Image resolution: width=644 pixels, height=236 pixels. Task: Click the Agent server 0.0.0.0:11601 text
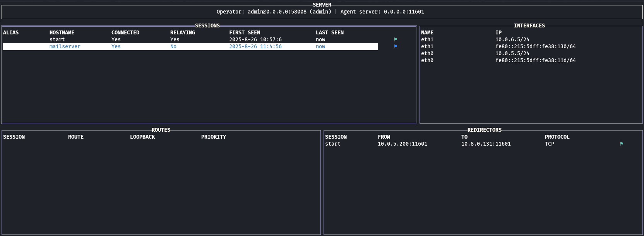coord(382,12)
